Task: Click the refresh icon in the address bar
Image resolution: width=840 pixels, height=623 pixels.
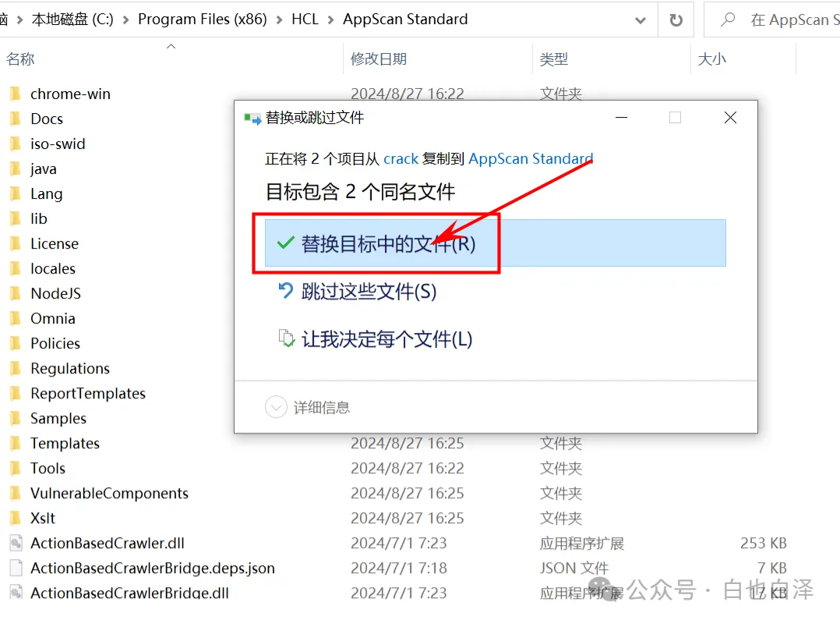Action: 675,19
